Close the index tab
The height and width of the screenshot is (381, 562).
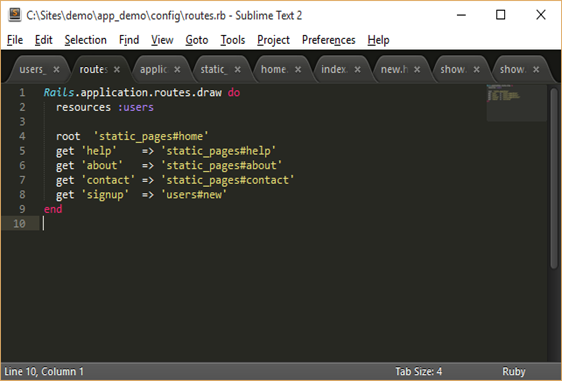[357, 69]
